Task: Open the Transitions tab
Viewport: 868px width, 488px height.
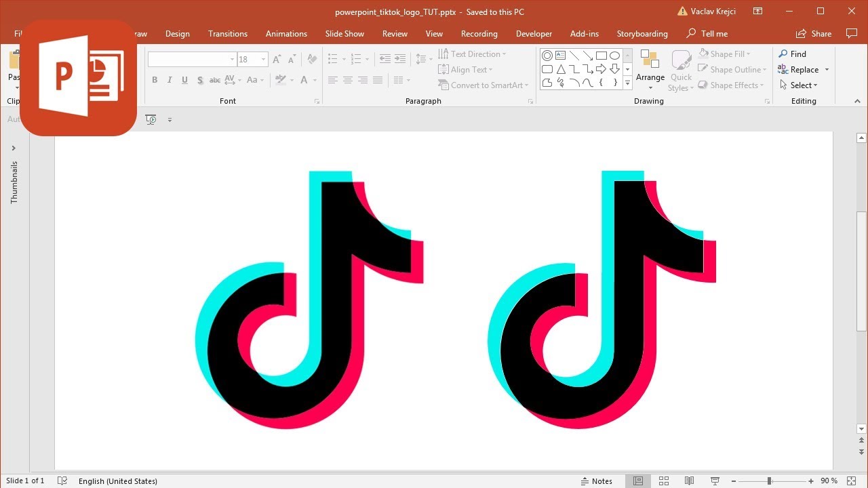Action: coord(228,33)
